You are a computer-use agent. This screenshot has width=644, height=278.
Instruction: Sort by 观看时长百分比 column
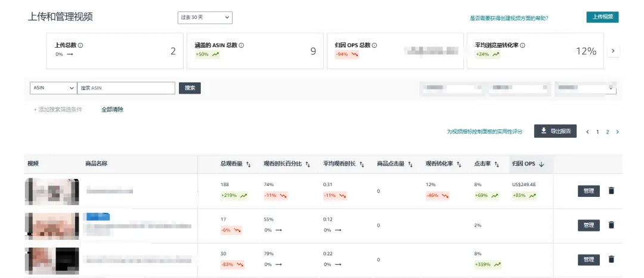[308, 164]
